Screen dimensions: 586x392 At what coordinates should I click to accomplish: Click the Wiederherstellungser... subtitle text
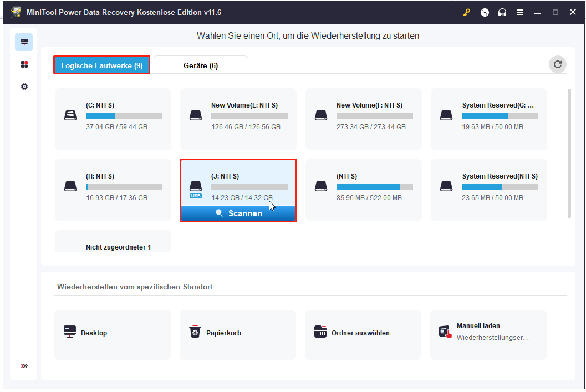pos(492,338)
